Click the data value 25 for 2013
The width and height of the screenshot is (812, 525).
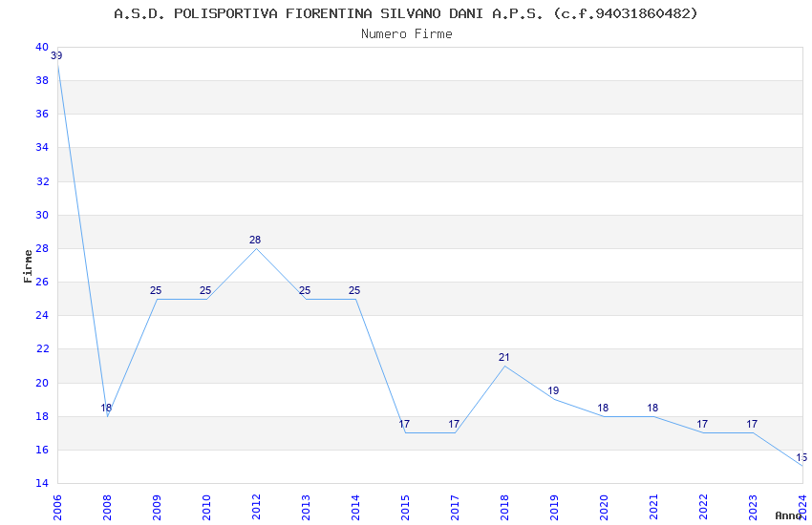coord(305,291)
